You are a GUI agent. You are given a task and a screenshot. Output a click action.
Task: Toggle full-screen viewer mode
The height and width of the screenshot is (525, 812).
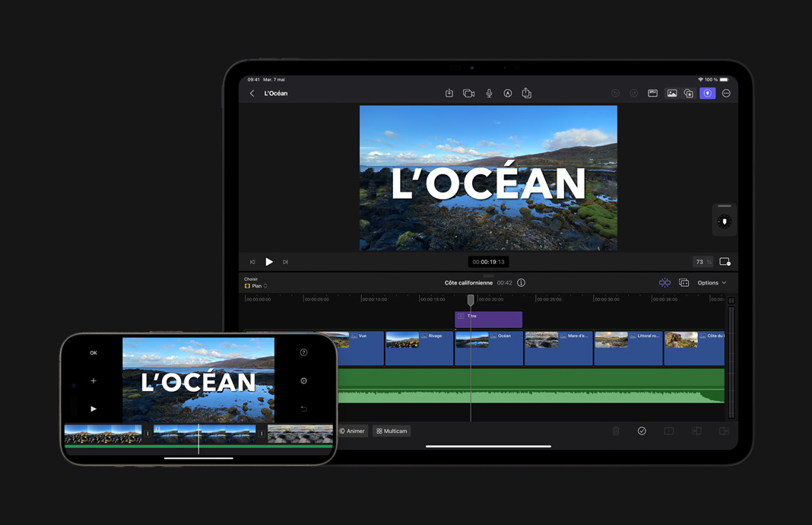pyautogui.click(x=725, y=261)
